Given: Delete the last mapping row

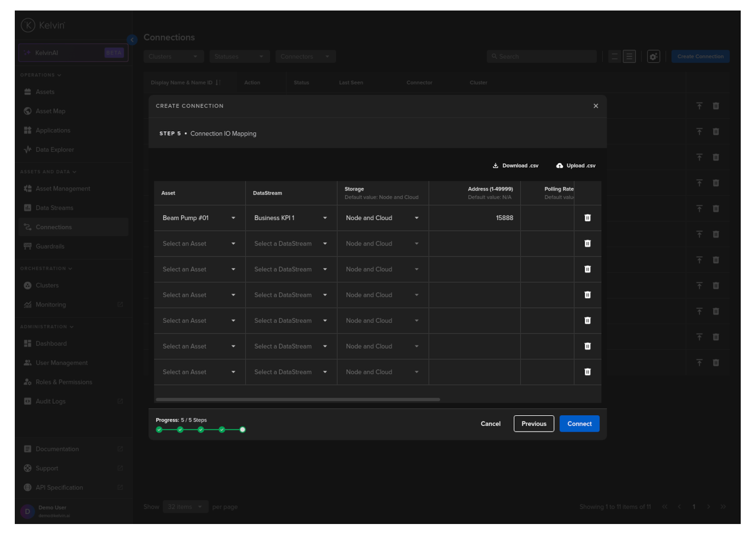Looking at the screenshot, I should pos(588,372).
